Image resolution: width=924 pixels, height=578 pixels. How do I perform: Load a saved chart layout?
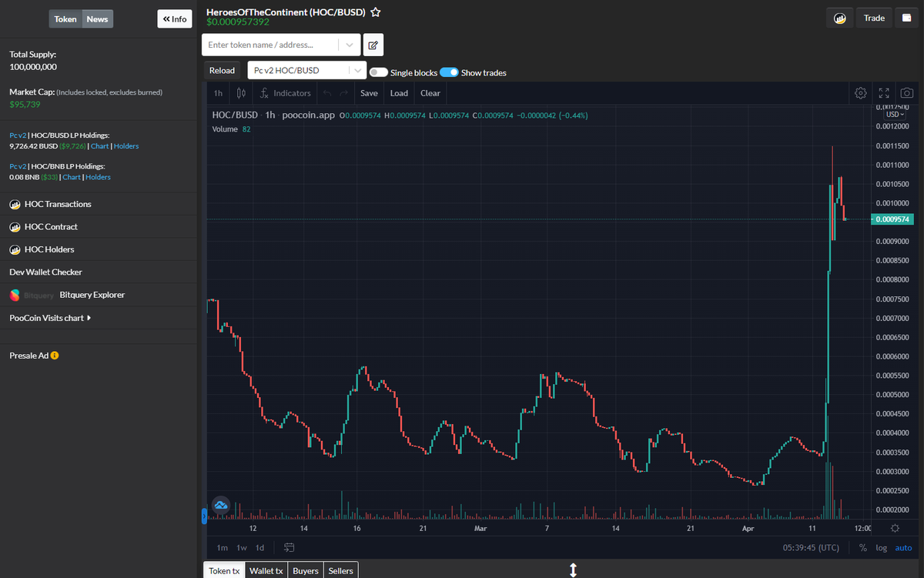(399, 93)
